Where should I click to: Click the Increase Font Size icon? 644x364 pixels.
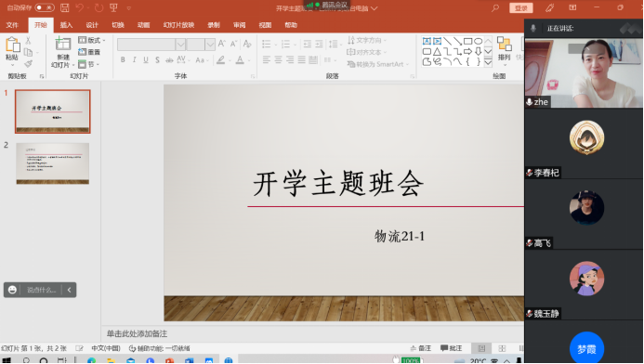click(222, 44)
